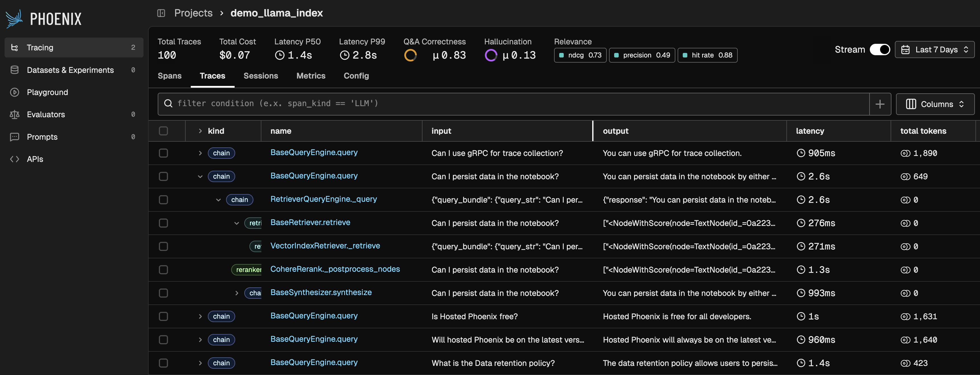Select the Tracing icon in the sidebar
Viewport: 980px width, 375px height.
point(15,47)
